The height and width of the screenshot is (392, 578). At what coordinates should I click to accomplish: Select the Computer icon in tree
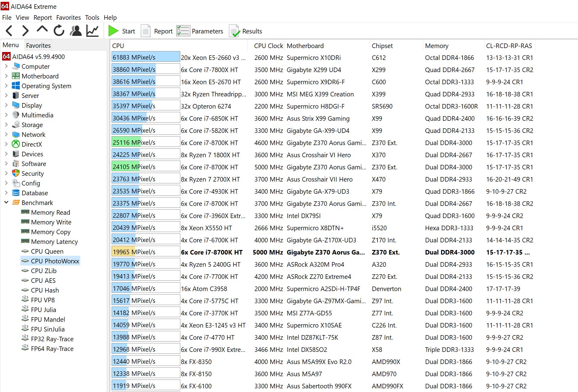point(16,66)
